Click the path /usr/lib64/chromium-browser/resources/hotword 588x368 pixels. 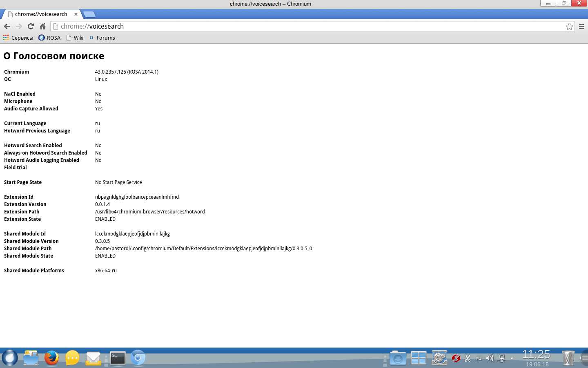point(150,212)
